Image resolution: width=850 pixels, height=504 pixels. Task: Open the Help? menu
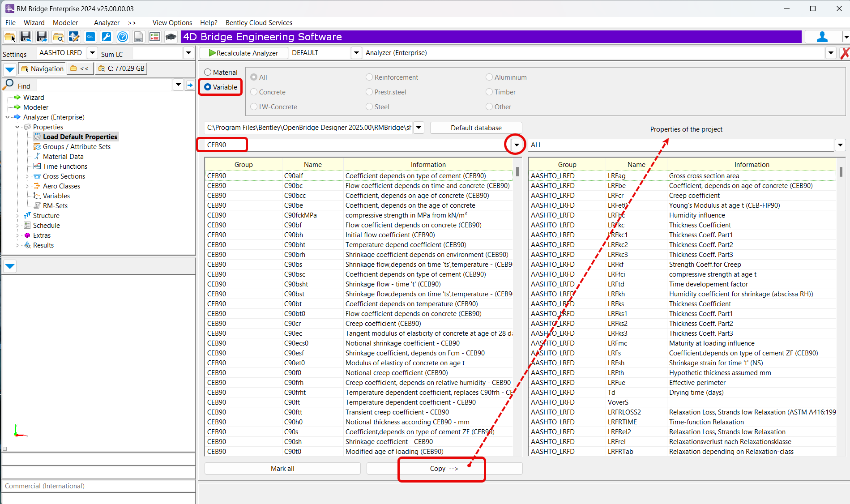tap(209, 22)
